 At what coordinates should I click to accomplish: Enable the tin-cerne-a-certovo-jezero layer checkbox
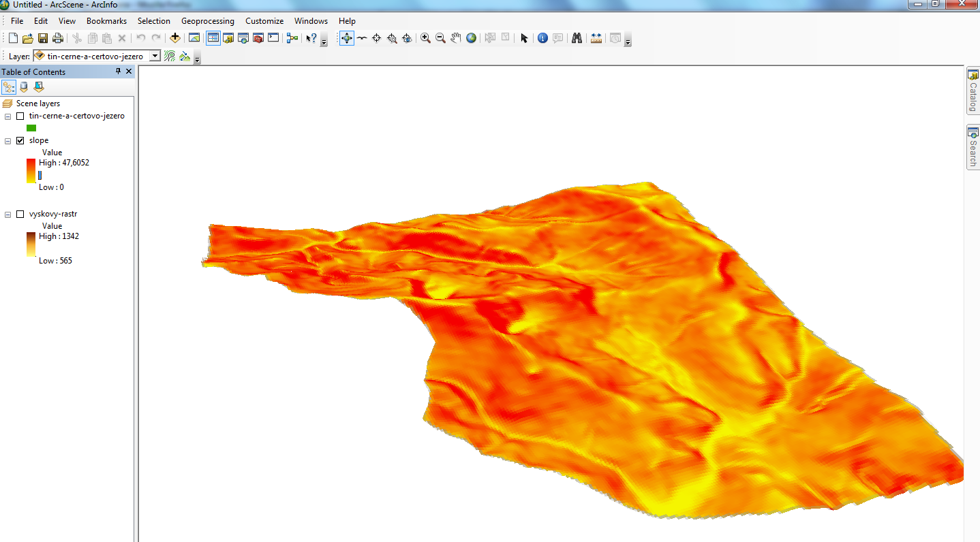(20, 116)
